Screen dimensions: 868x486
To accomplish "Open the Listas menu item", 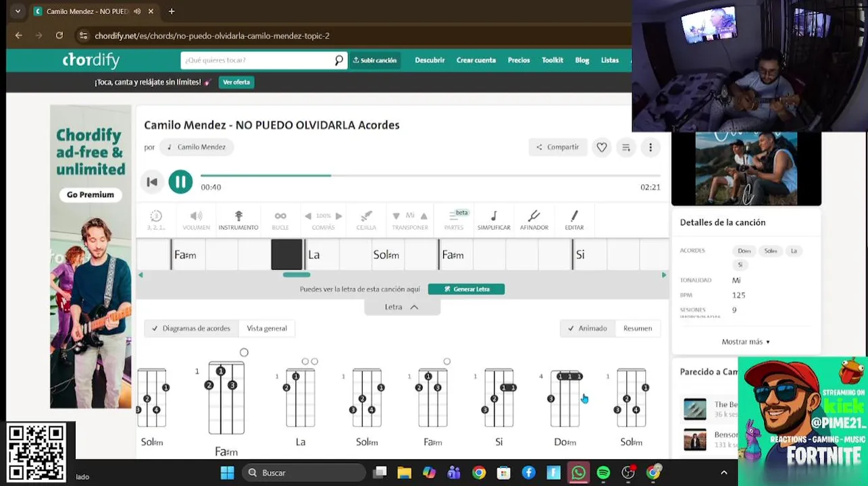I will (610, 60).
